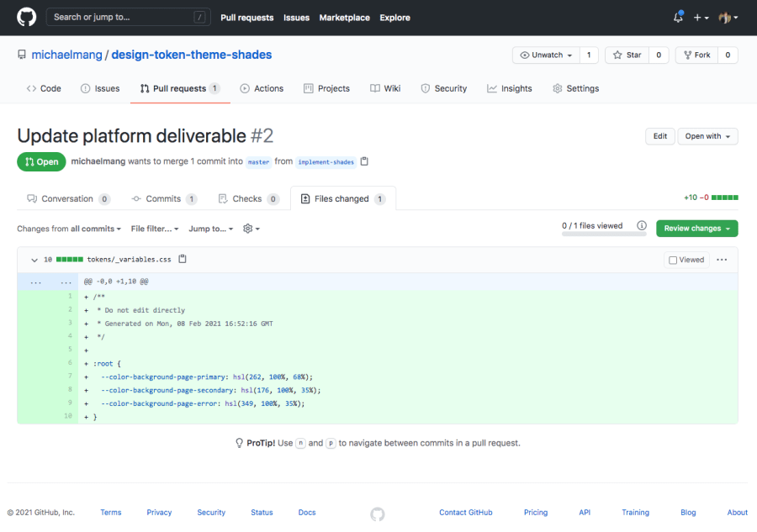757x532 pixels.
Task: Switch to the repository Issues tab
Action: point(100,88)
